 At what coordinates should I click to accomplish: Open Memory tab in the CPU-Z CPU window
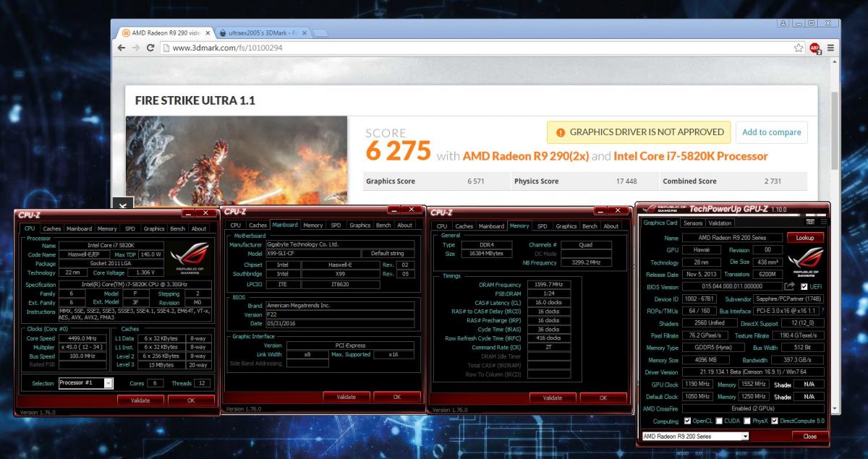click(107, 228)
